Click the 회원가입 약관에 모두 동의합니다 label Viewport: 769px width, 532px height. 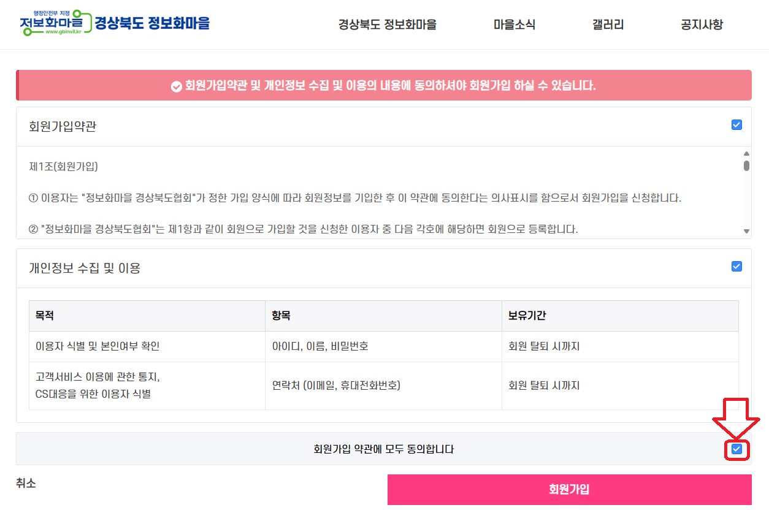pyautogui.click(x=384, y=449)
